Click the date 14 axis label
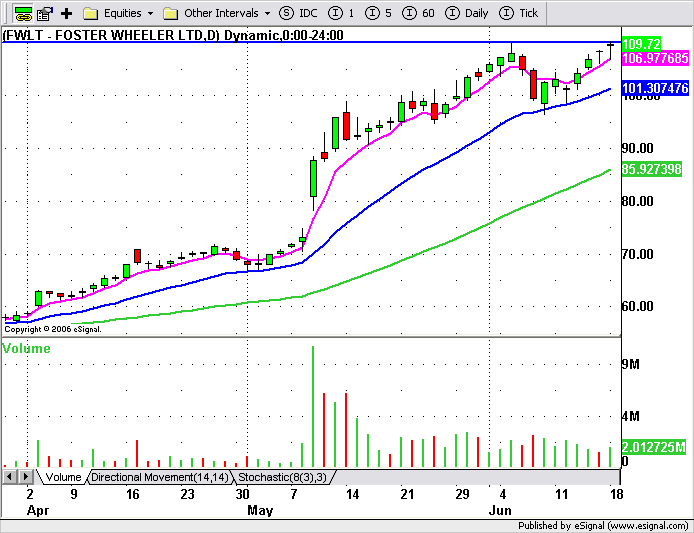Viewport: 694px width, 533px height. [352, 494]
